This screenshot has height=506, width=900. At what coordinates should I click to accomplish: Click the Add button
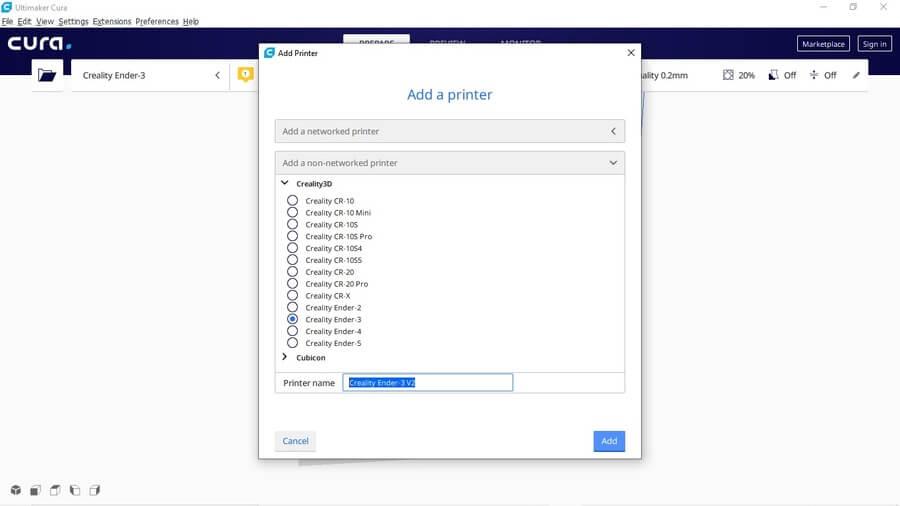[608, 441]
